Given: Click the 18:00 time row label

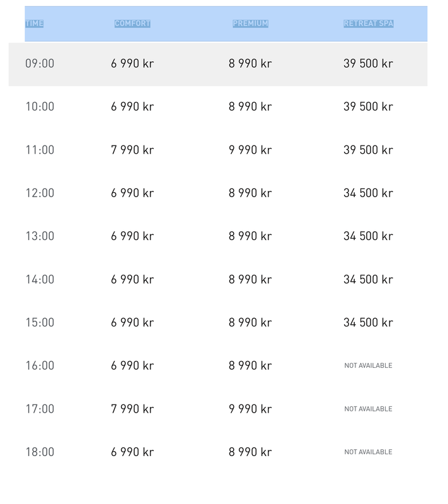Looking at the screenshot, I should click(x=40, y=452).
